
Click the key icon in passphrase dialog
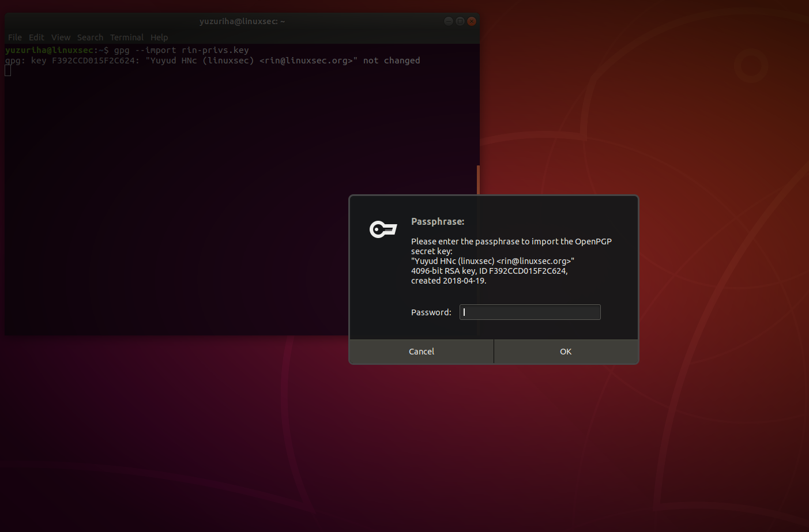click(x=383, y=229)
